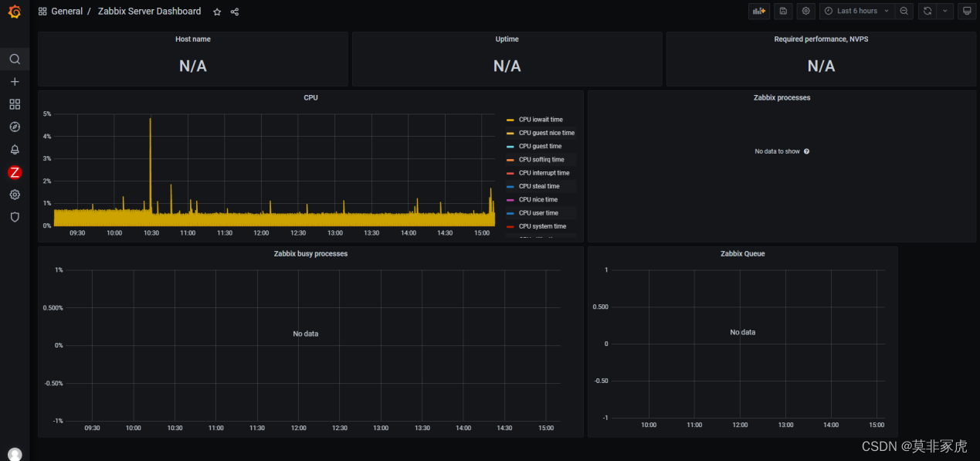The width and height of the screenshot is (980, 461).
Task: Open the Create plus menu icon
Action: 15,81
